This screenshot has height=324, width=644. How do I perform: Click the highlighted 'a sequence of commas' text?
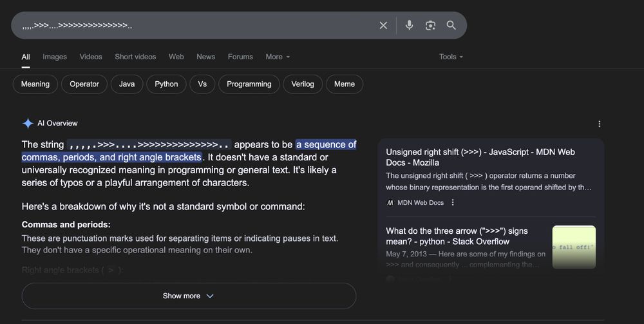tap(189, 151)
